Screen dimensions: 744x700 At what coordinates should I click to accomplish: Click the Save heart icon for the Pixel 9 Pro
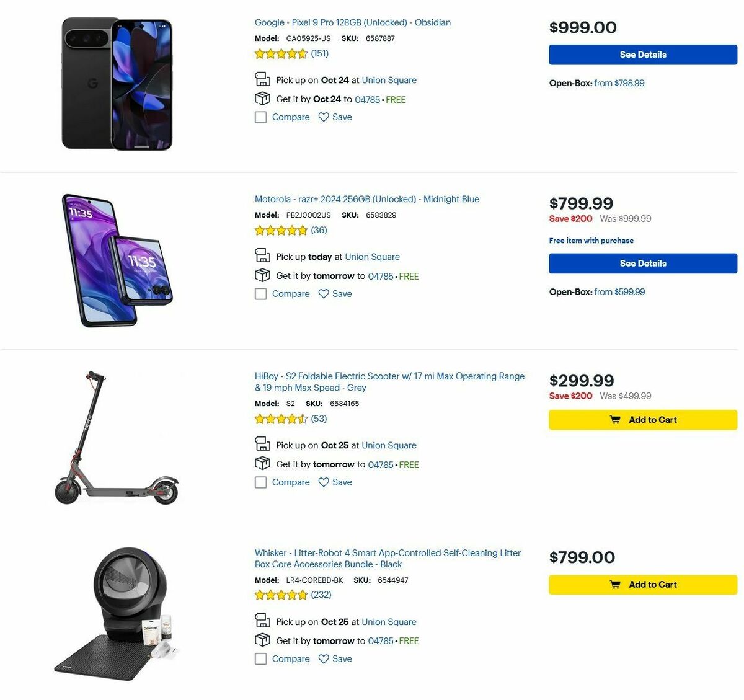(324, 117)
